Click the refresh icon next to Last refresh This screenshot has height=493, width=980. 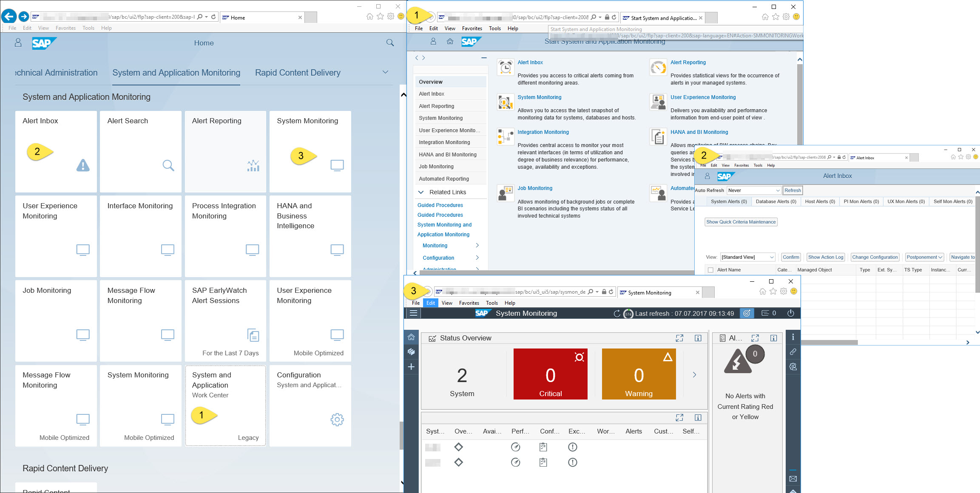(617, 314)
